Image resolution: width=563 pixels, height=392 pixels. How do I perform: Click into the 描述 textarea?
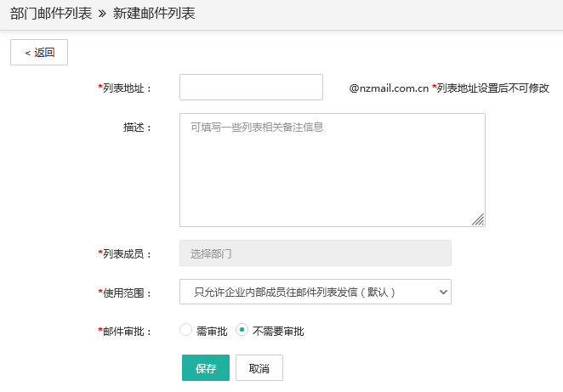pyautogui.click(x=333, y=170)
